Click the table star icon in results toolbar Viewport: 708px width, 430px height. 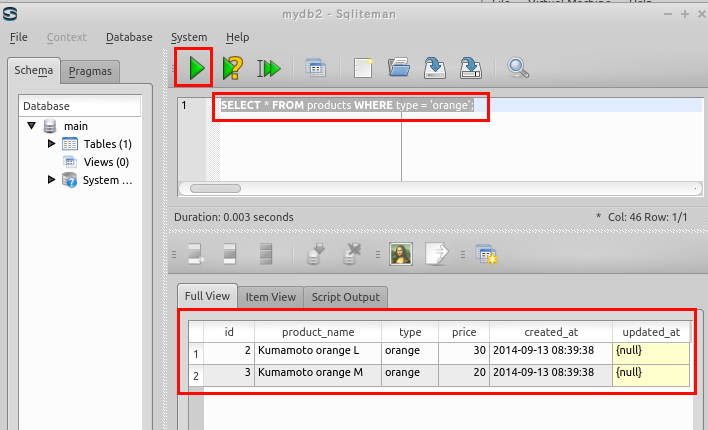click(486, 255)
